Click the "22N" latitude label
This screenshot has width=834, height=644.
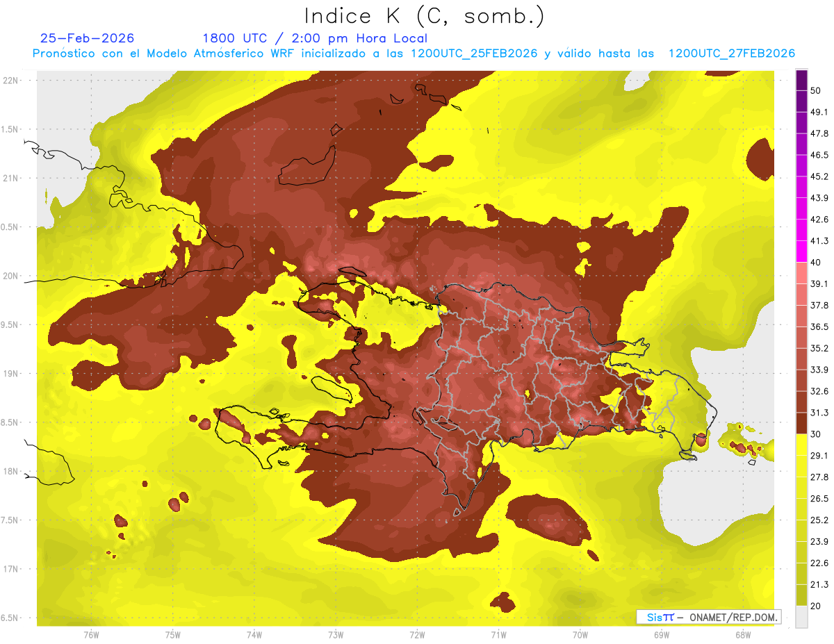(10, 80)
